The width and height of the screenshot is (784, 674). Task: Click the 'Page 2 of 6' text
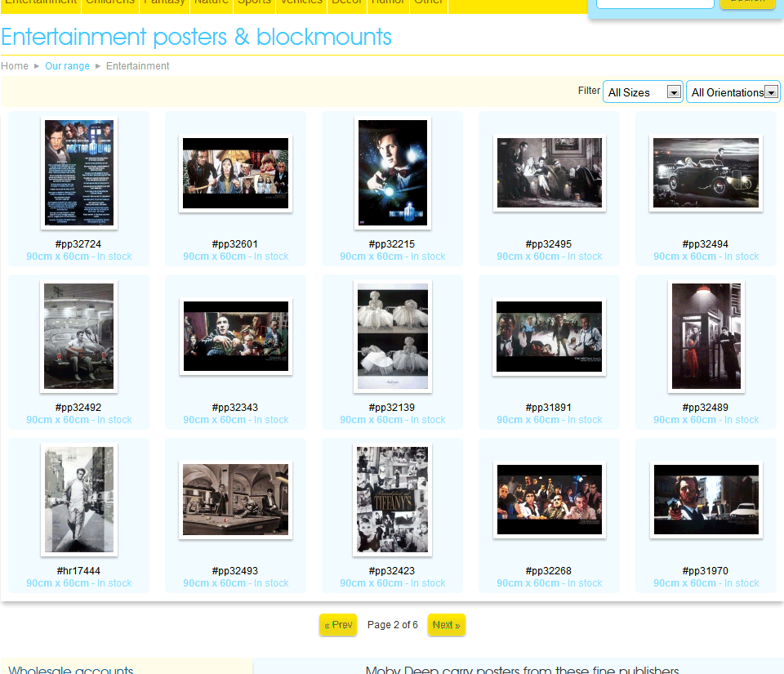pos(393,625)
